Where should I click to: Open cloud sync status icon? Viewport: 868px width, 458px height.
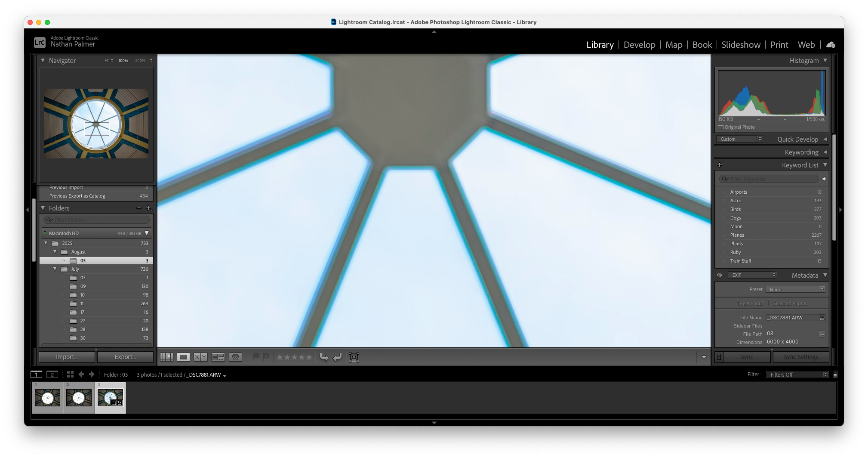click(831, 45)
